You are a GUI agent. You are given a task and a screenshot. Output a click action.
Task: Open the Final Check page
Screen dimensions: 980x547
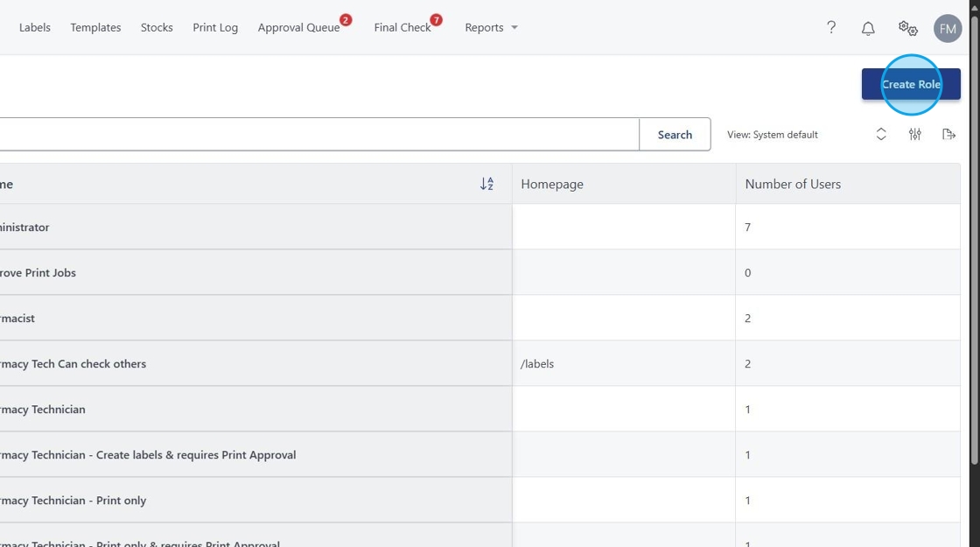pos(402,28)
